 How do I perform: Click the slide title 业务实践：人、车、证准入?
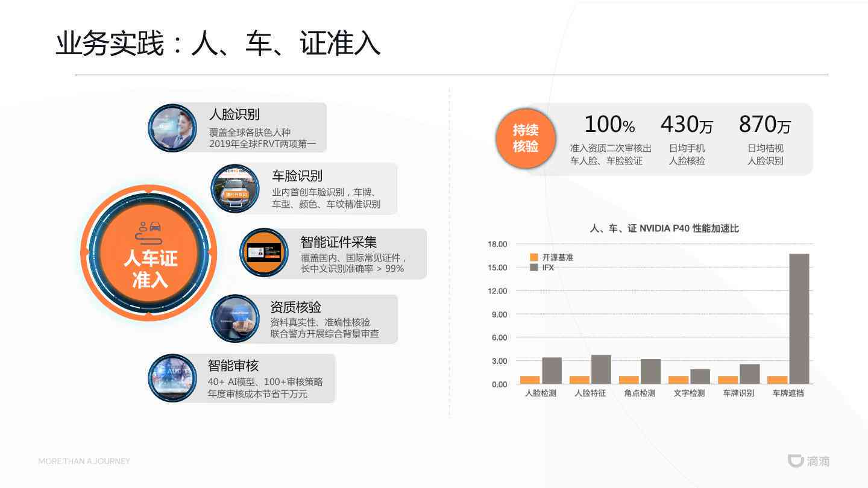pyautogui.click(x=218, y=44)
